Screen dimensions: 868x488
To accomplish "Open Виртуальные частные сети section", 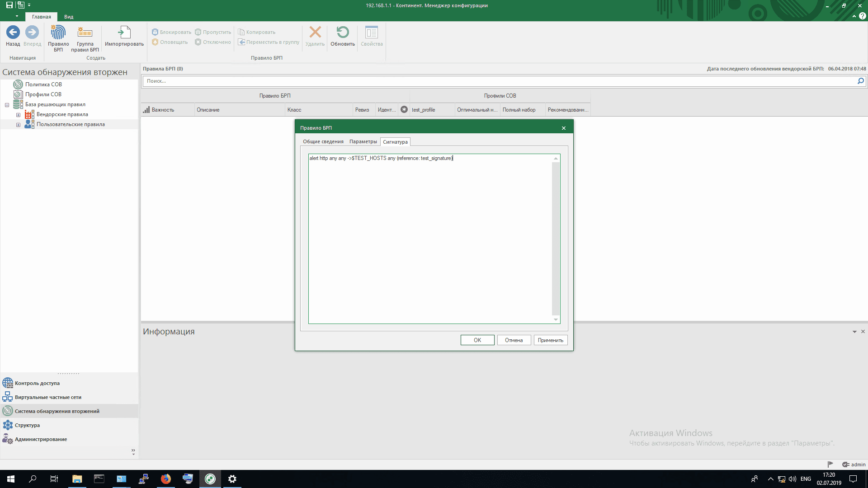I will (x=48, y=397).
